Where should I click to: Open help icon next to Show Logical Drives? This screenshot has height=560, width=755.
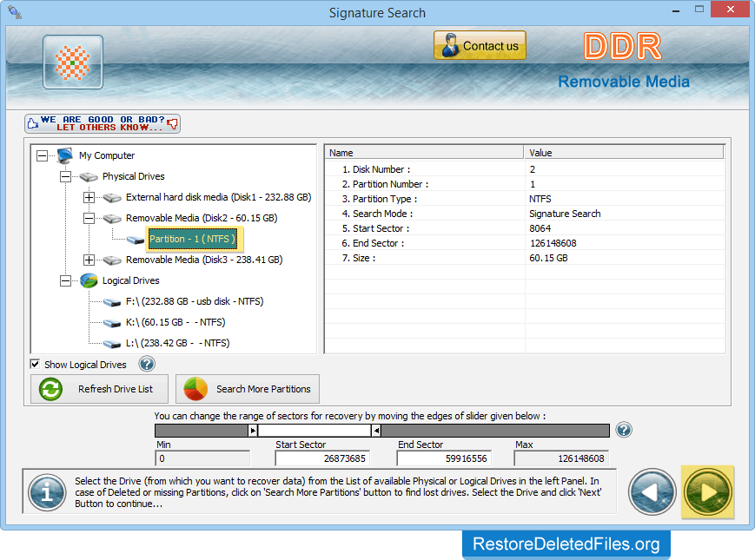[147, 364]
